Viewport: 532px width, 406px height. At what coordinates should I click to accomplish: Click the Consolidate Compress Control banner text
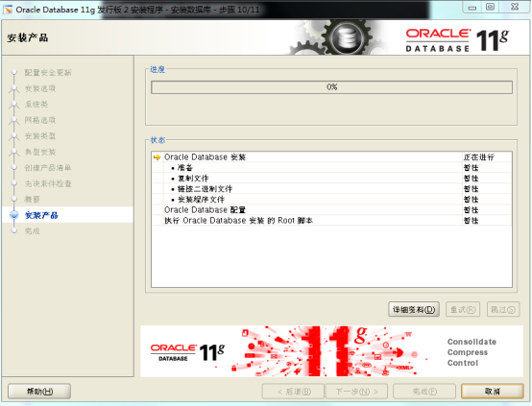(x=472, y=352)
